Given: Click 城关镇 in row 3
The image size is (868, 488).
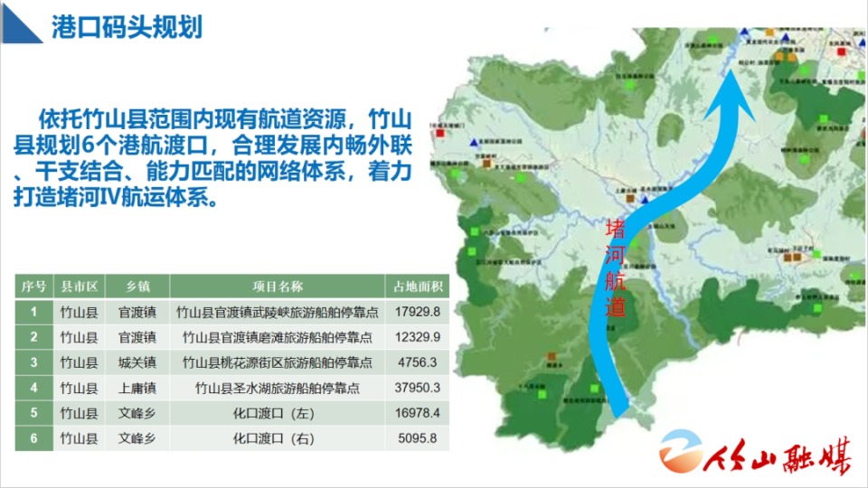Looking at the screenshot, I should [137, 363].
